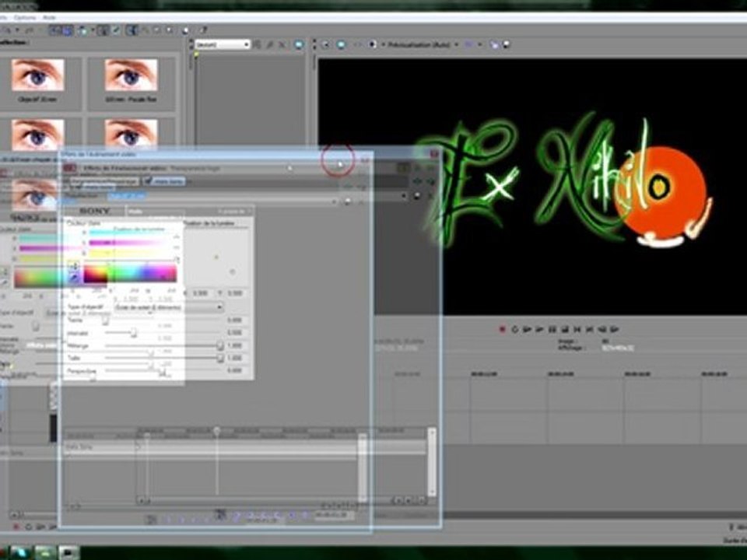Open the Prévisualisation (Auto) quality dropdown
Screen dimensions: 747x560
click(x=423, y=44)
